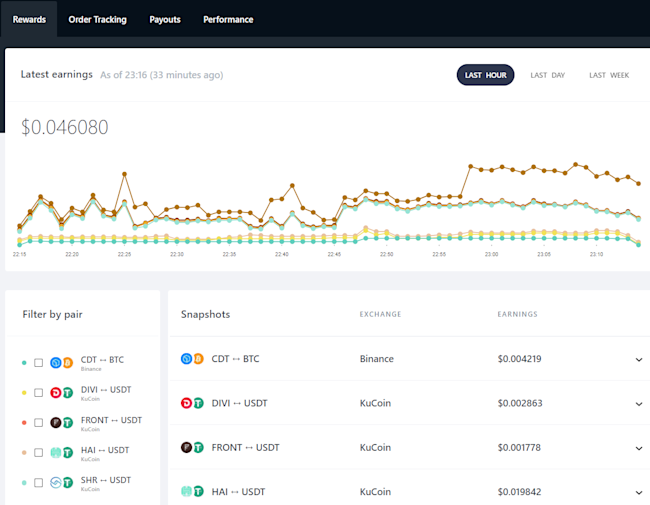Viewport: 650px width, 505px height.
Task: Click the 22:40 axis label on chart
Action: 281,254
